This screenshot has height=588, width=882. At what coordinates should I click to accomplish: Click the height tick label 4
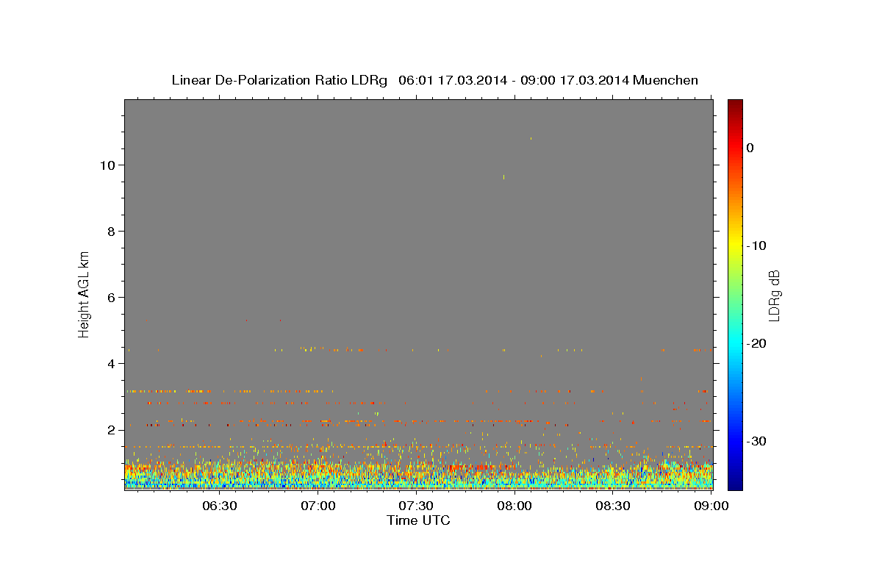click(x=110, y=363)
